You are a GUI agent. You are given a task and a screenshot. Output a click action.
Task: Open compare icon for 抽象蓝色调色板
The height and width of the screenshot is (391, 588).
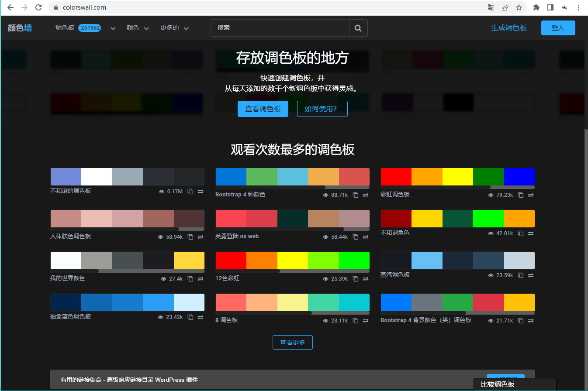[x=201, y=317]
